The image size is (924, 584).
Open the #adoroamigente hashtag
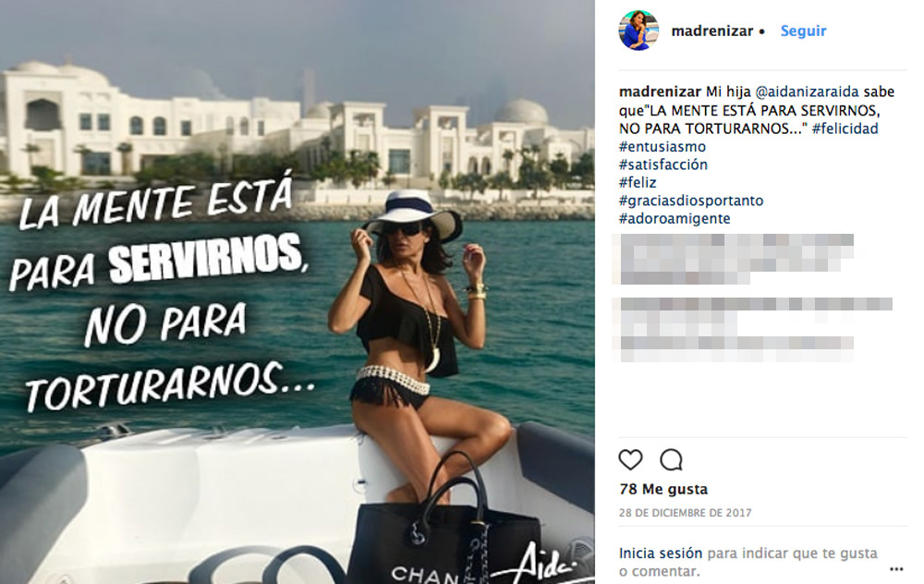point(675,219)
